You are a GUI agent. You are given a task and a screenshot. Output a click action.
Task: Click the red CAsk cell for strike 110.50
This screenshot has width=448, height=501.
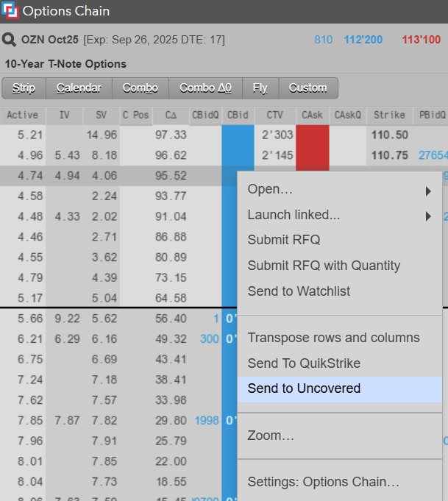312,135
